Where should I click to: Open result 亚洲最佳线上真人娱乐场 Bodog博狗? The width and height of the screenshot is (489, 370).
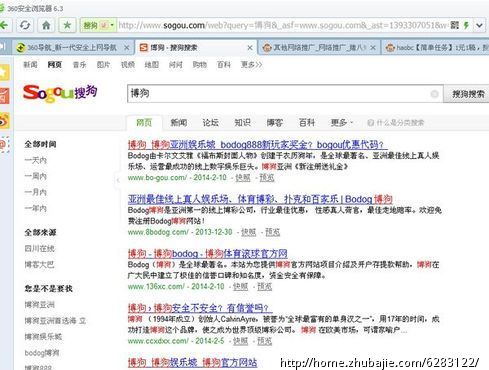260,199
